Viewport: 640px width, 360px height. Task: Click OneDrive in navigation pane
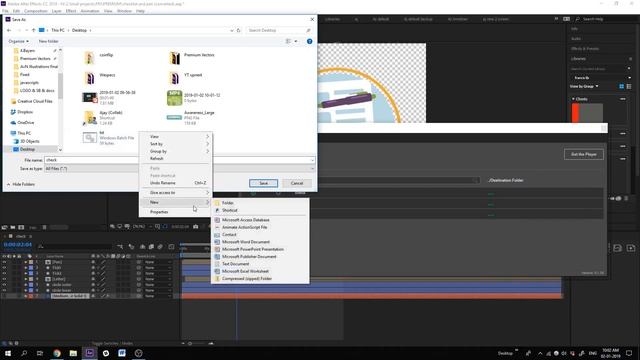click(x=25, y=122)
